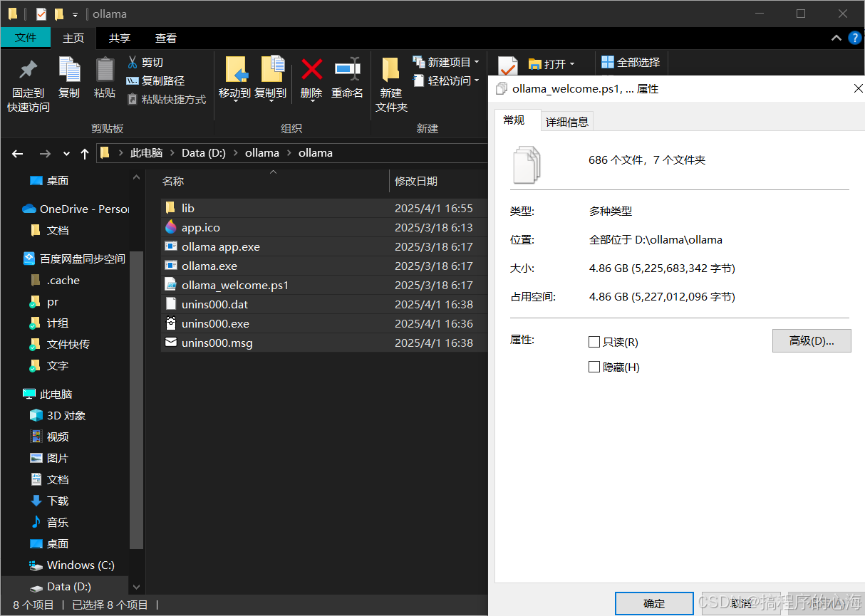This screenshot has height=616, width=865.
Task: Customize quick access toolbar dropdown
Action: (x=75, y=14)
